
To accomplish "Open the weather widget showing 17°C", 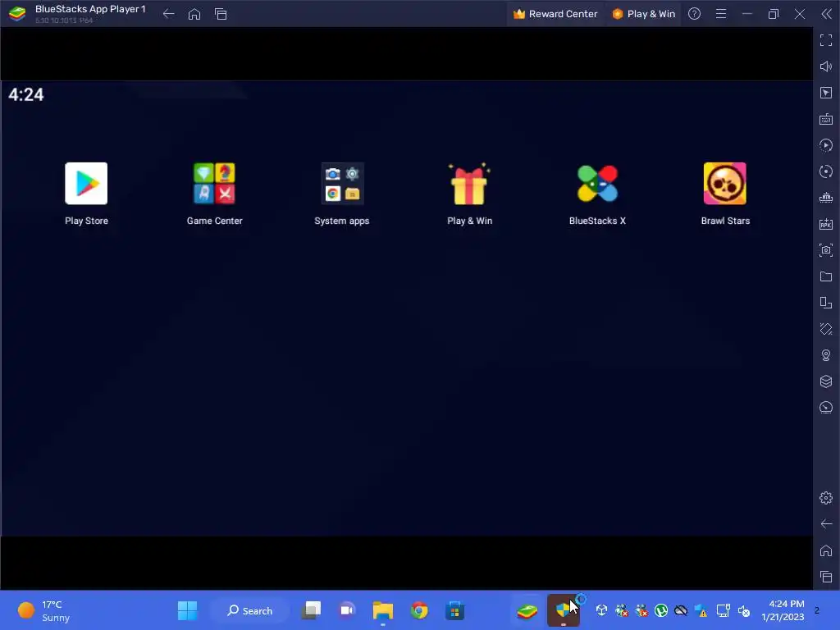I will pos(44,610).
